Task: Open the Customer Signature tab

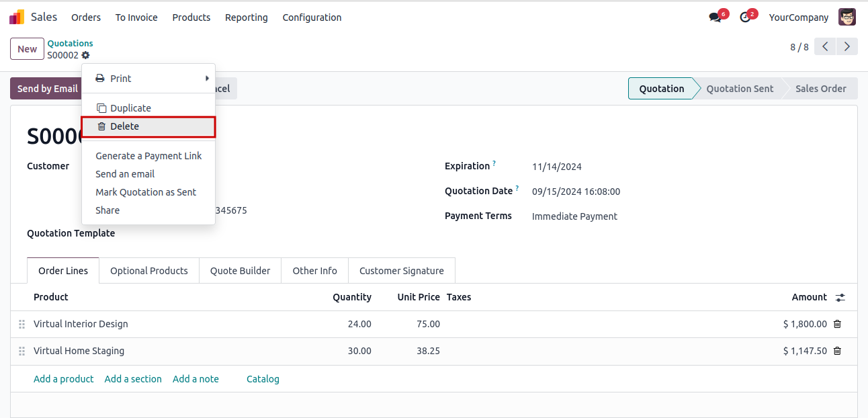Action: tap(401, 271)
